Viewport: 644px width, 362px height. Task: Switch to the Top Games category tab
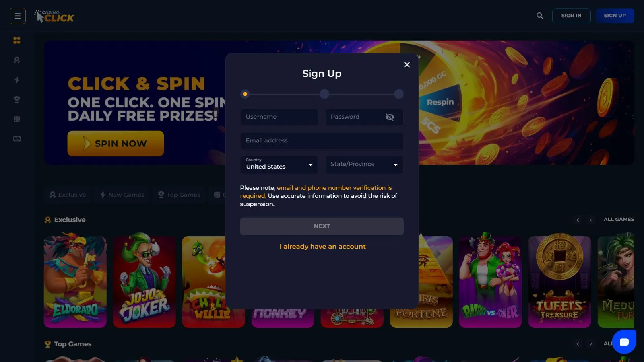179,195
